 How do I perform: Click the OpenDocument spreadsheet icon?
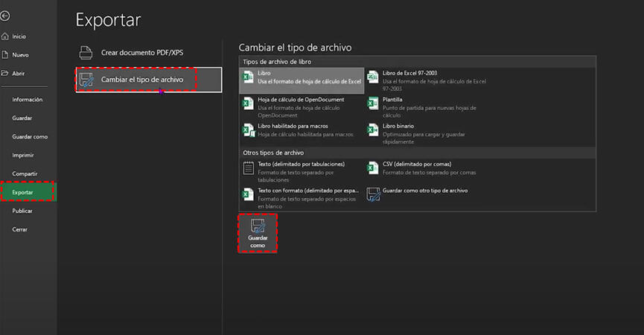[x=248, y=103]
